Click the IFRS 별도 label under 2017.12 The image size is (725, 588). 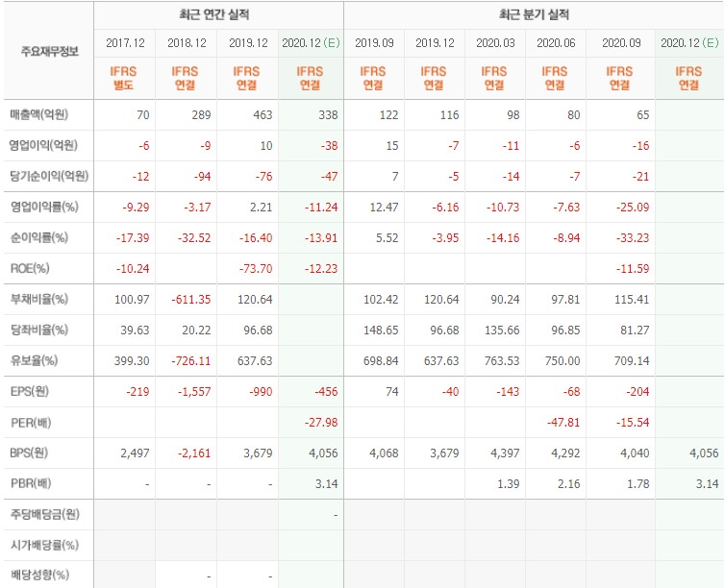click(123, 78)
